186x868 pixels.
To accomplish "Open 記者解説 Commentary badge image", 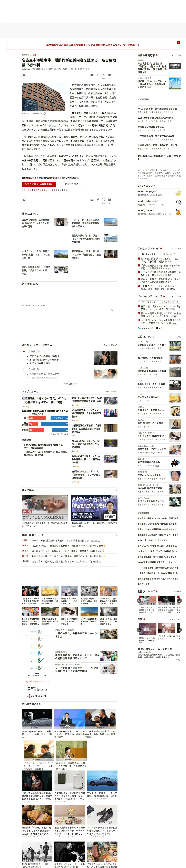I will click(x=175, y=65).
